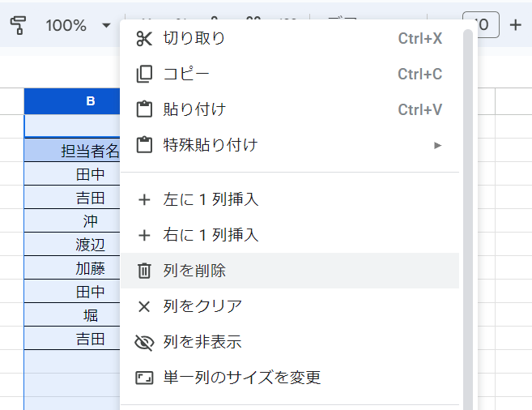Click the copy icon beside コピー
Image resolution: width=532 pixels, height=410 pixels.
coord(144,74)
